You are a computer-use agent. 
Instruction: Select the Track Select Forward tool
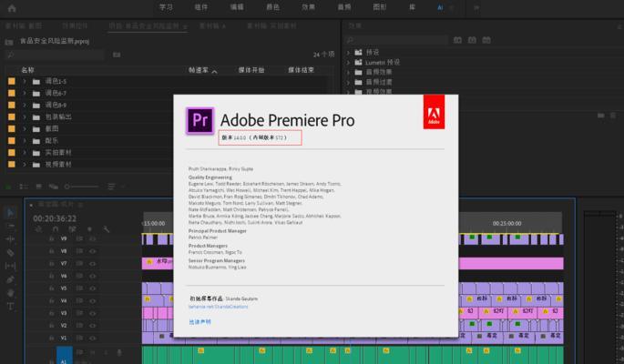coord(11,226)
